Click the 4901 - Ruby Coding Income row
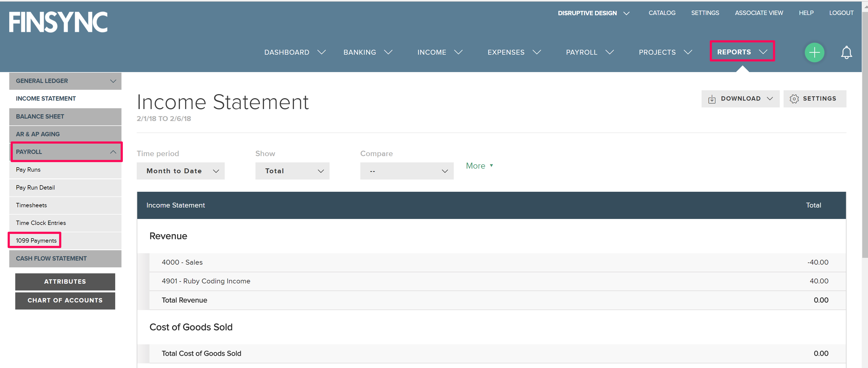 click(497, 281)
